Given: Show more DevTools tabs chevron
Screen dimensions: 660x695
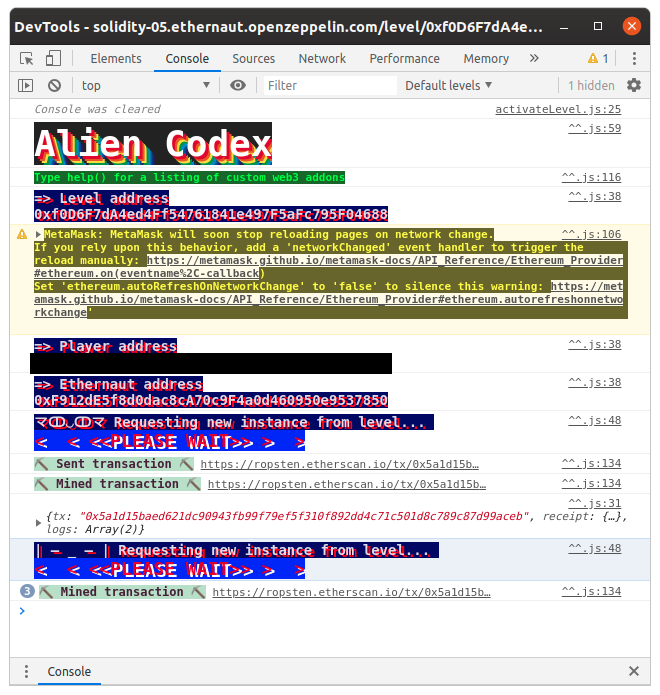Looking at the screenshot, I should coord(534,59).
